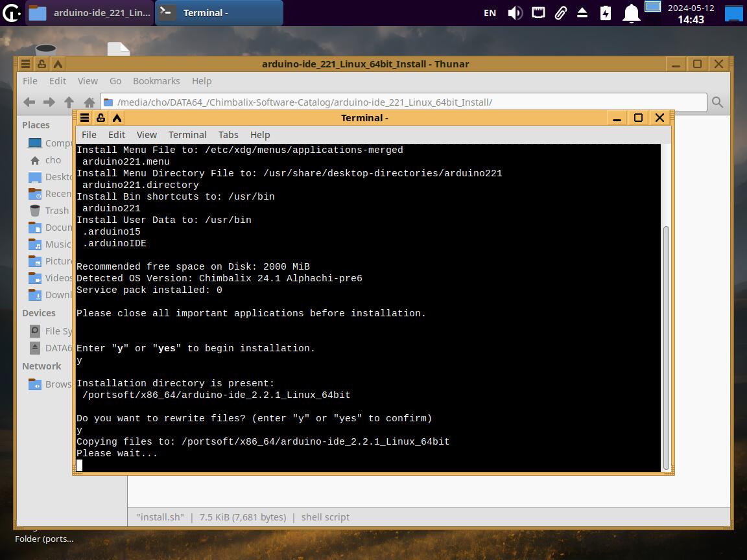Click the Thunar search magnifier icon
The image size is (747, 560).
point(717,102)
